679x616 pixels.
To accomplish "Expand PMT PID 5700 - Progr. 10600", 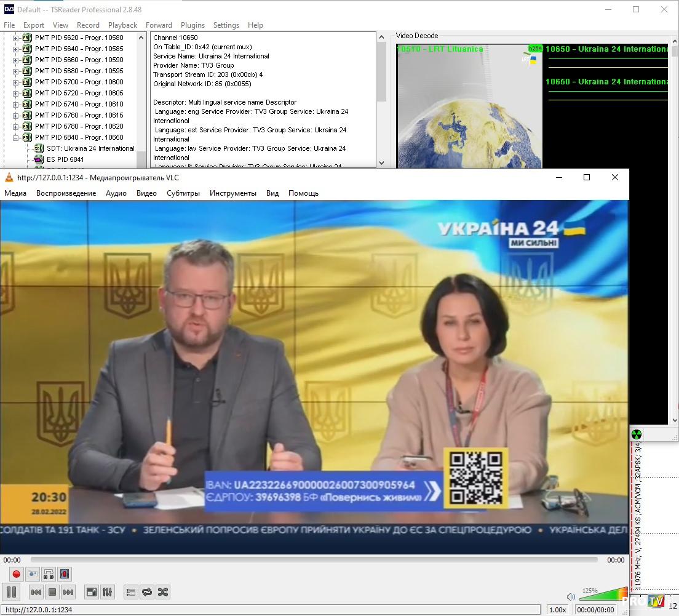I will 16,82.
